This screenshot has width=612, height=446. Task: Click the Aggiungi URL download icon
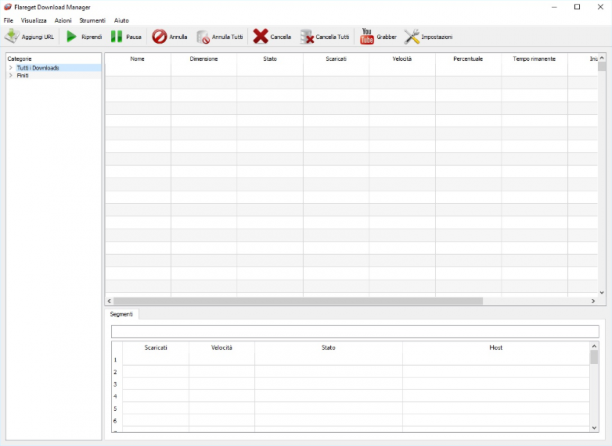(x=12, y=37)
